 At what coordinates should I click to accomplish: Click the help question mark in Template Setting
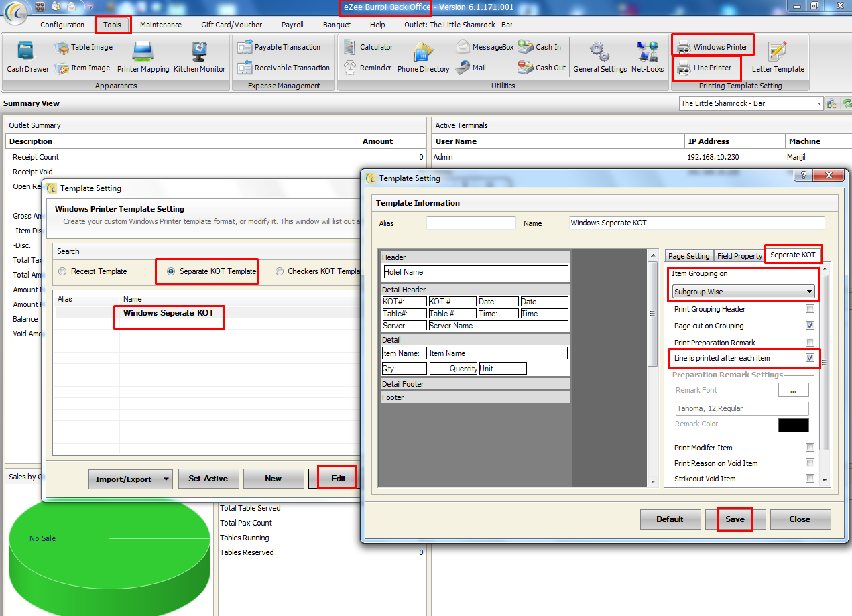click(x=804, y=175)
